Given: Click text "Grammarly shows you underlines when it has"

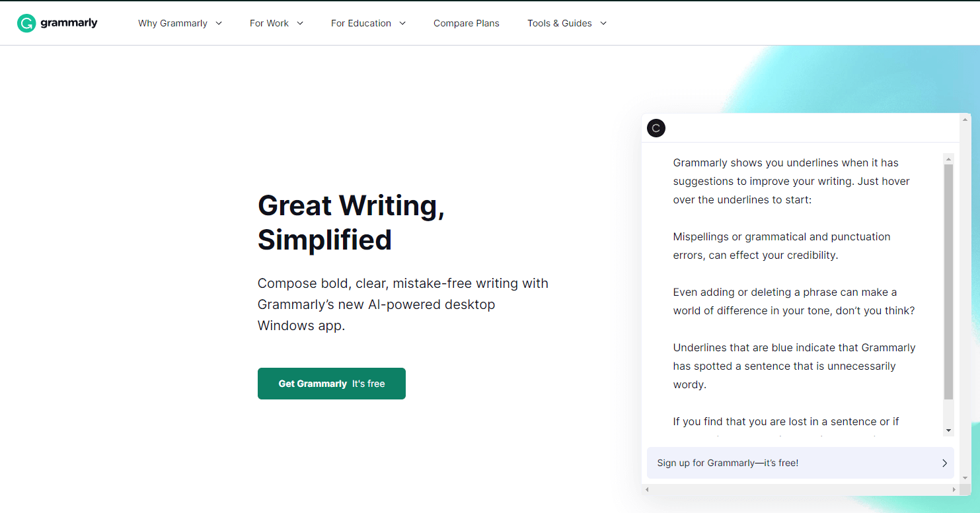Looking at the screenshot, I should coord(786,163).
